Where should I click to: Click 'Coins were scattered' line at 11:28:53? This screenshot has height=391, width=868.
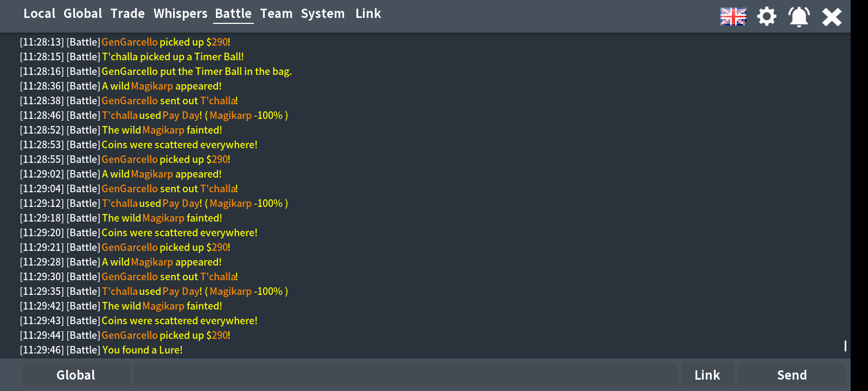[x=180, y=144]
